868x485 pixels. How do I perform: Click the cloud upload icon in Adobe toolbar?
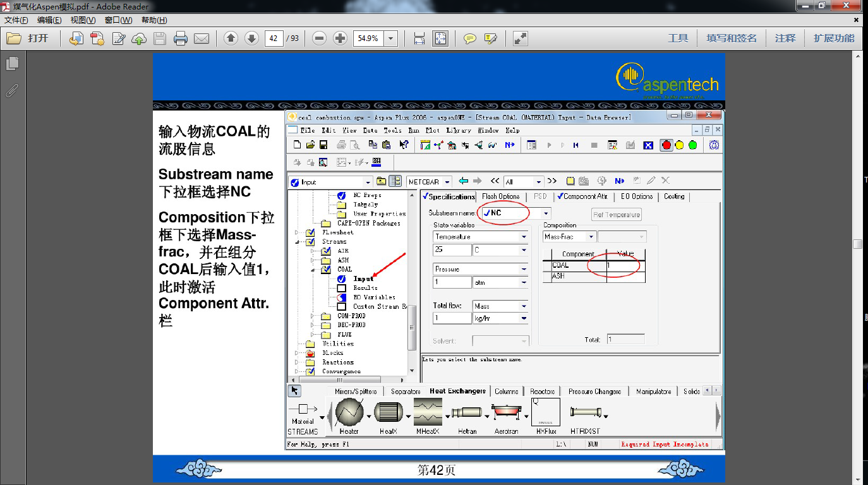pyautogui.click(x=139, y=39)
